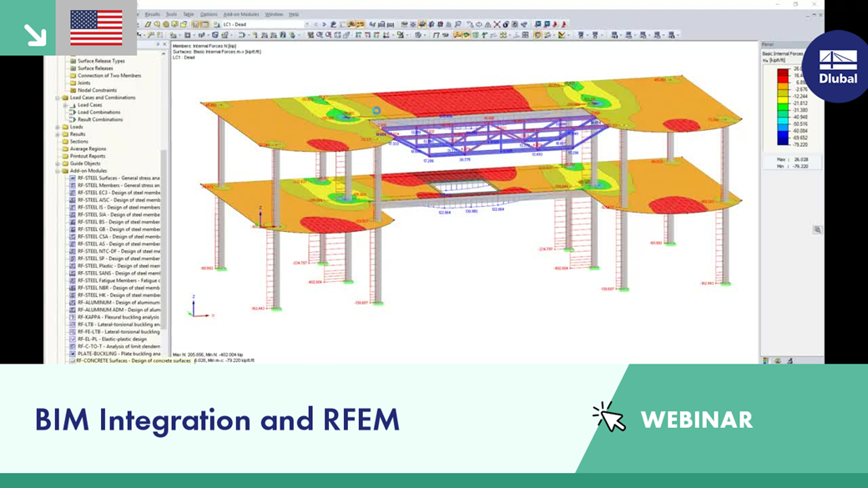Open RF-STEEL Plastic module
This screenshot has height=488, width=868.
pos(119,265)
